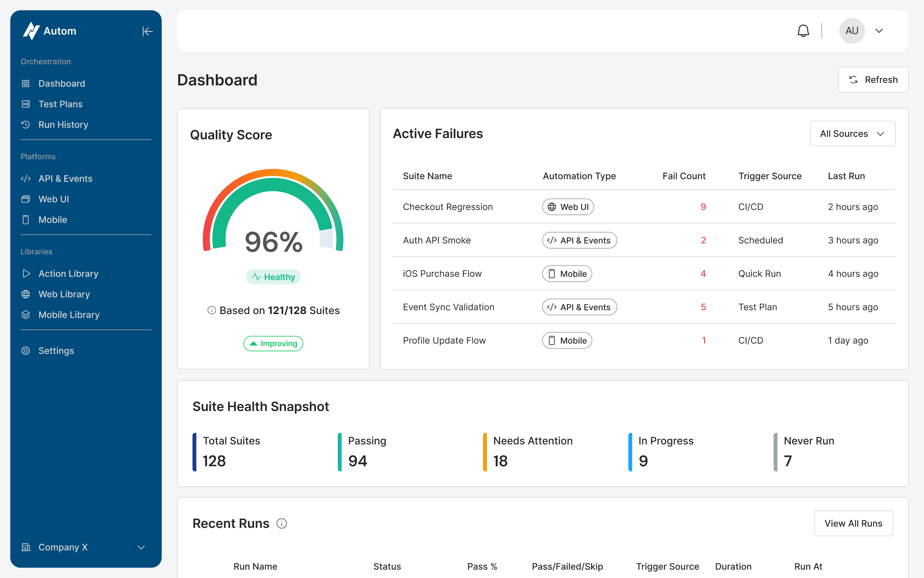This screenshot has width=924, height=578.
Task: Click the phone icon in iOS Purchase Flow's tag
Action: point(552,274)
